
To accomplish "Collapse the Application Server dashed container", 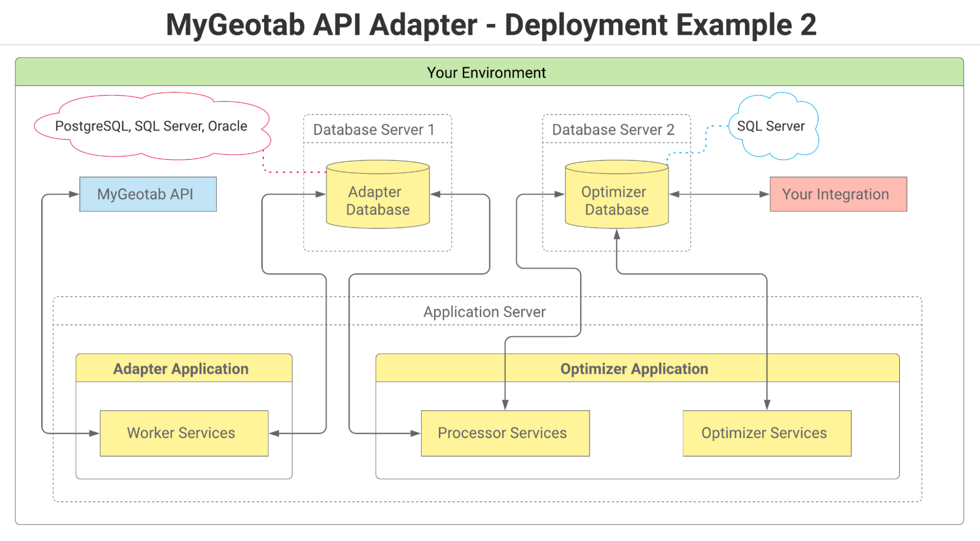I will tap(484, 311).
